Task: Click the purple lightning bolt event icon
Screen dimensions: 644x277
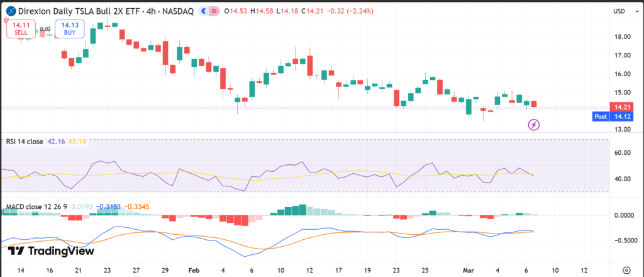Action: (x=534, y=125)
